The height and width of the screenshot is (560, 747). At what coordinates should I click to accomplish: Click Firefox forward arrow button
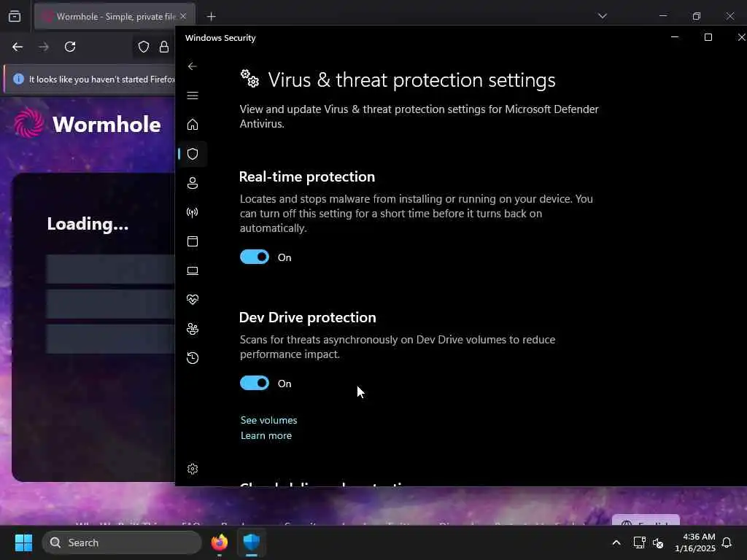(43, 47)
